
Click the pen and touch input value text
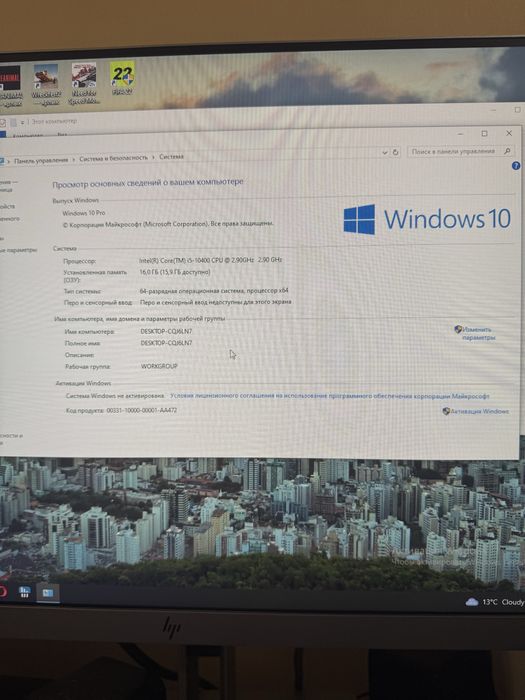216,302
